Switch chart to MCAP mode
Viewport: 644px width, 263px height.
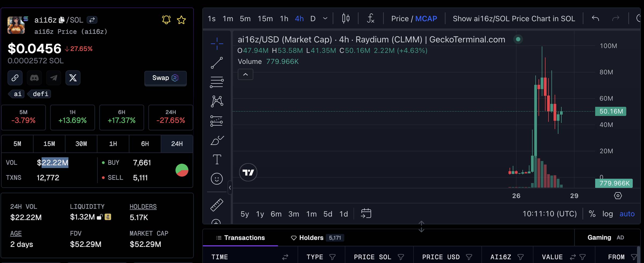[426, 19]
